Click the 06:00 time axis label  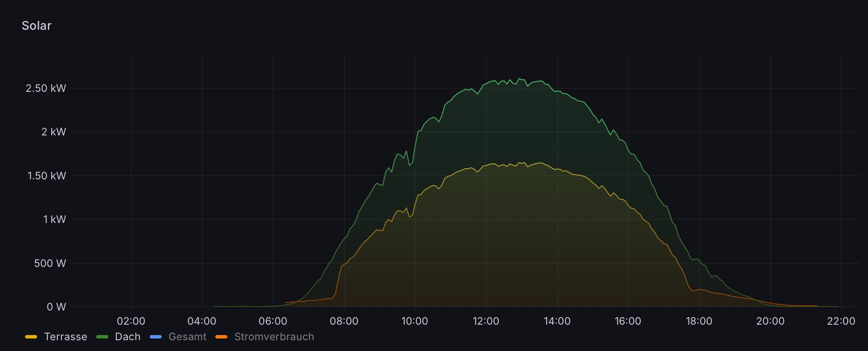click(x=273, y=321)
